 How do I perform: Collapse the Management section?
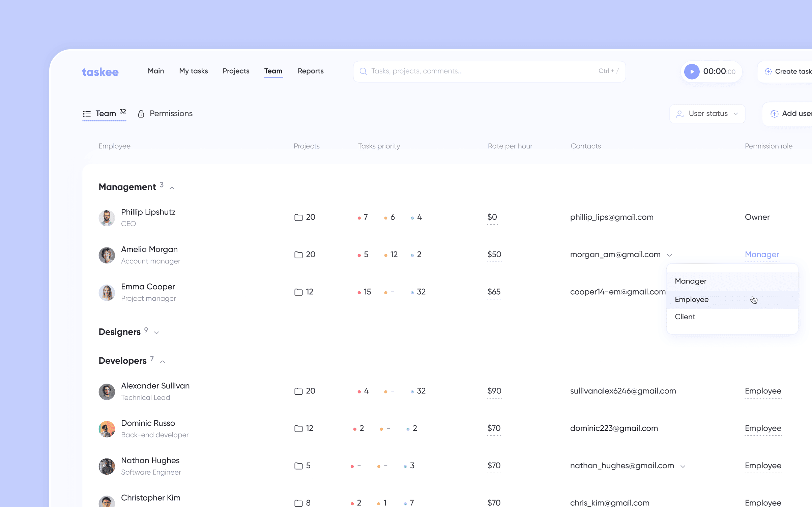point(172,187)
